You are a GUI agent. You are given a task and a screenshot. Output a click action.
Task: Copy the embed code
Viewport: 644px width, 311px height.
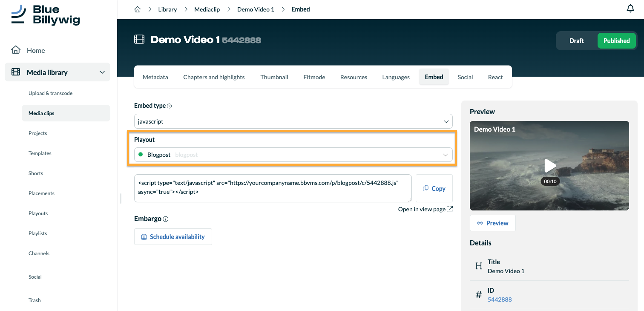point(434,188)
